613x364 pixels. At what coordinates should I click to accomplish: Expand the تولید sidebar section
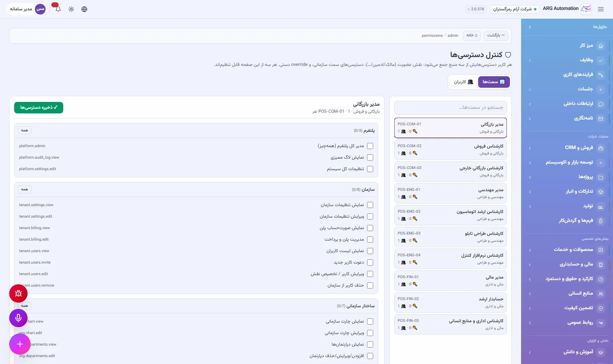click(530, 207)
